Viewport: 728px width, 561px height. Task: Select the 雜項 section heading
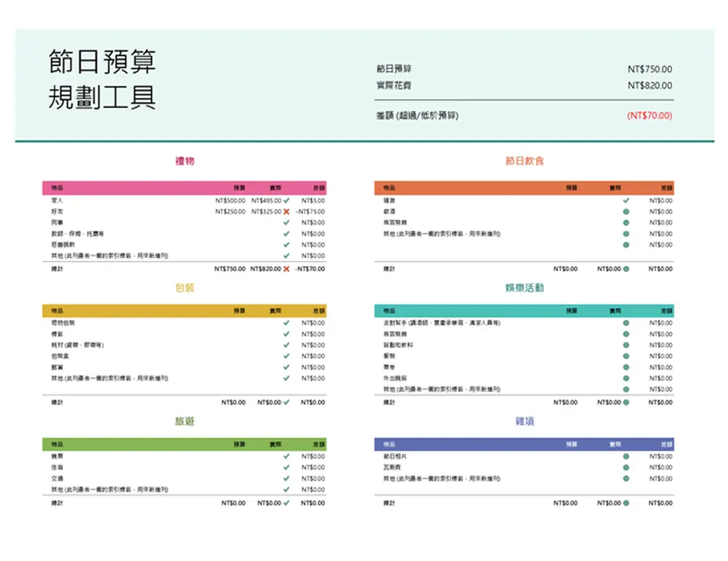coord(524,421)
